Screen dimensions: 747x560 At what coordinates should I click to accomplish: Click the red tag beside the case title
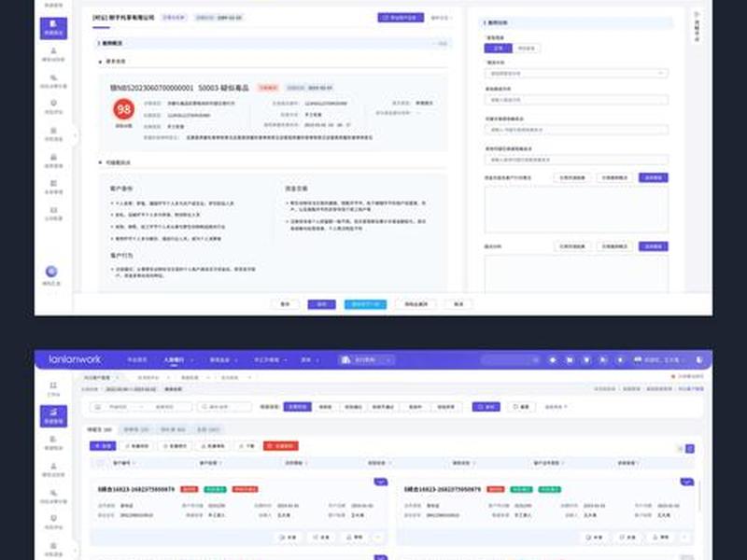[268, 88]
